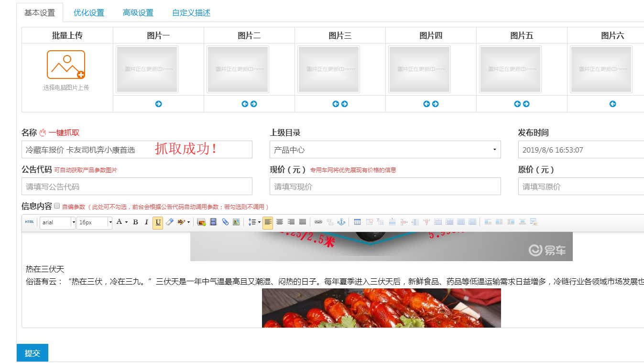Toggle left text alignment button
This screenshot has height=363, width=644.
click(x=268, y=222)
